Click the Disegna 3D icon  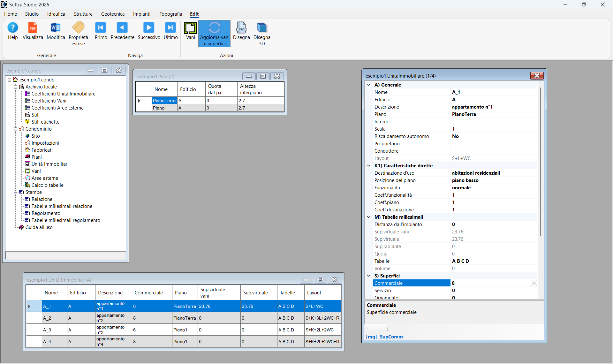pyautogui.click(x=262, y=34)
